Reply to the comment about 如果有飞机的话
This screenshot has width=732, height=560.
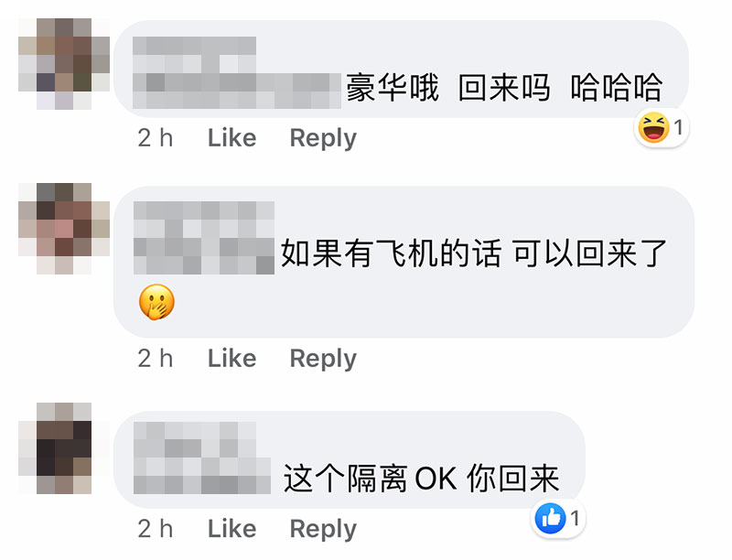(x=323, y=359)
